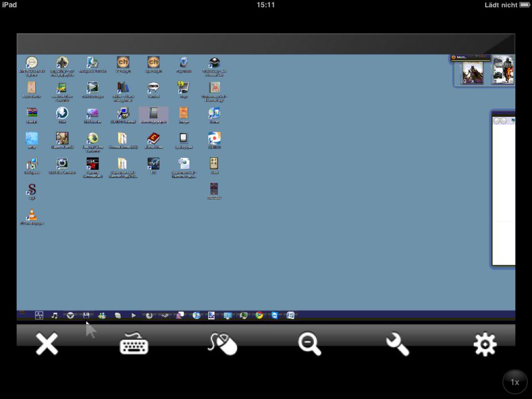Screen dimensions: 532x399
Task: Select the Supreme Commander 2 icon
Action: point(92,168)
